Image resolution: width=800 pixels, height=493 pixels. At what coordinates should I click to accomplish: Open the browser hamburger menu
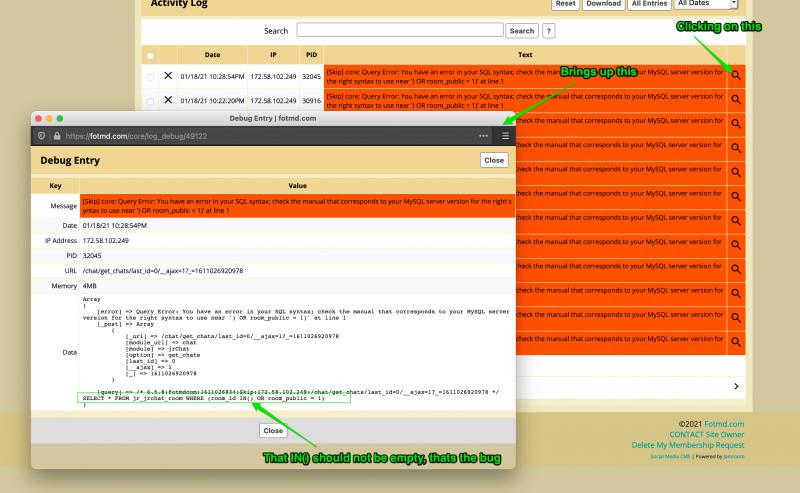(505, 135)
